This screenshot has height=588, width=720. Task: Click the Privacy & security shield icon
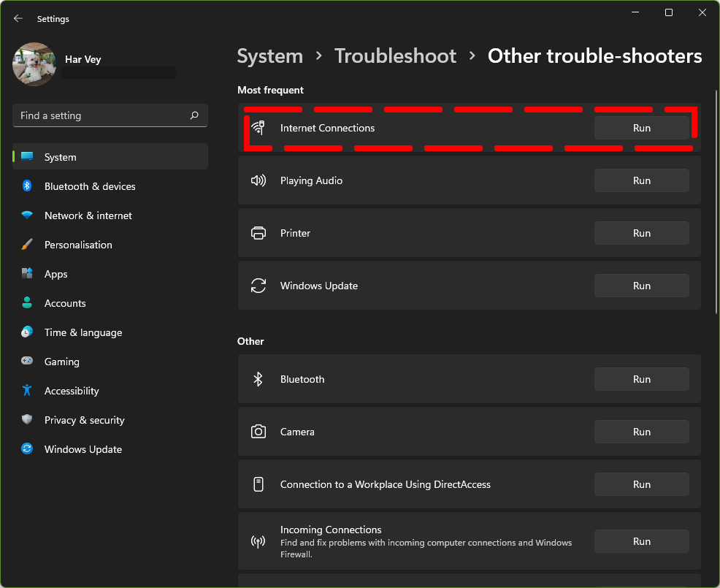pyautogui.click(x=27, y=419)
